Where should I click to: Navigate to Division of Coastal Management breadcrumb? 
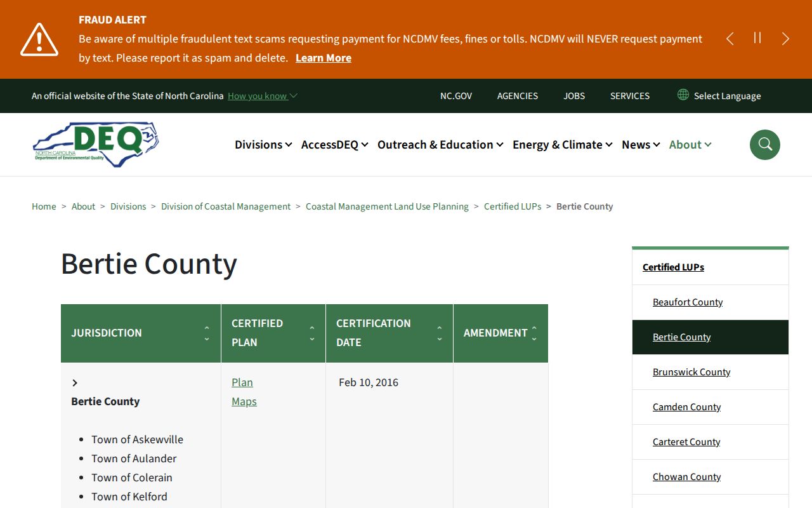(x=226, y=206)
